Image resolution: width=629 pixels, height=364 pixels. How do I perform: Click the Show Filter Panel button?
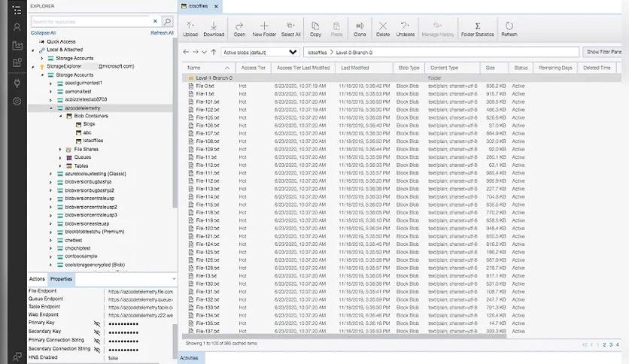pos(605,52)
